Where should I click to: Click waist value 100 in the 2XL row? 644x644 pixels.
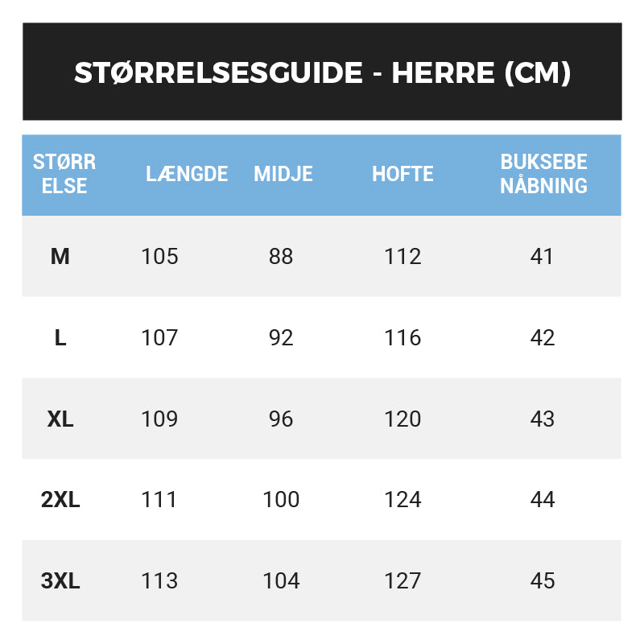point(281,500)
